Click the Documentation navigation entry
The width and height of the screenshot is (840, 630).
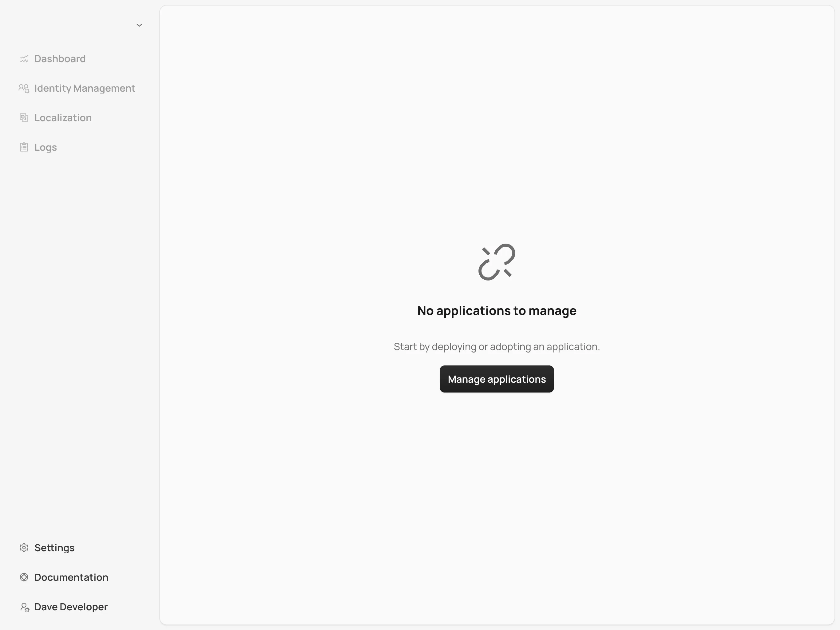click(x=71, y=577)
